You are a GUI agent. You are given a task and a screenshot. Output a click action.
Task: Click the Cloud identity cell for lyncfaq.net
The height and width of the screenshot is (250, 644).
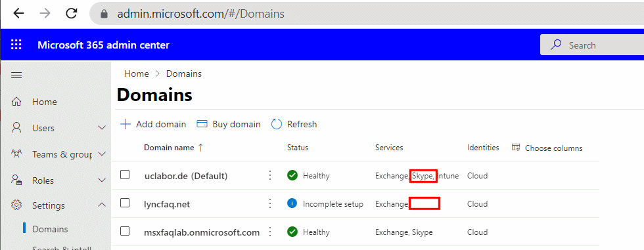pyautogui.click(x=477, y=204)
